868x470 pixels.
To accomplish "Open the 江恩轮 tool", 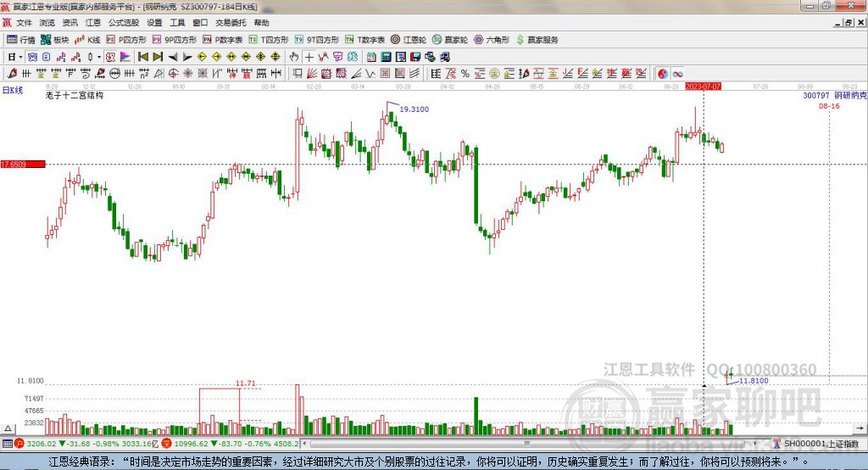I will point(409,39).
